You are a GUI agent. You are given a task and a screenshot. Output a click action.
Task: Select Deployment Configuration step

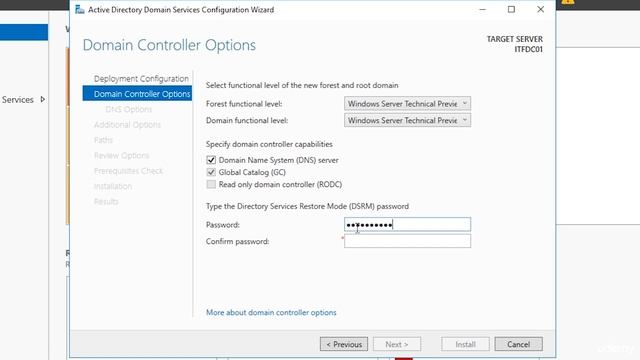point(141,78)
